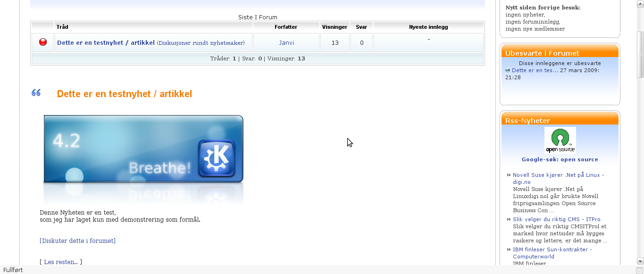Click the vertical scrollbar down arrow

[640, 261]
